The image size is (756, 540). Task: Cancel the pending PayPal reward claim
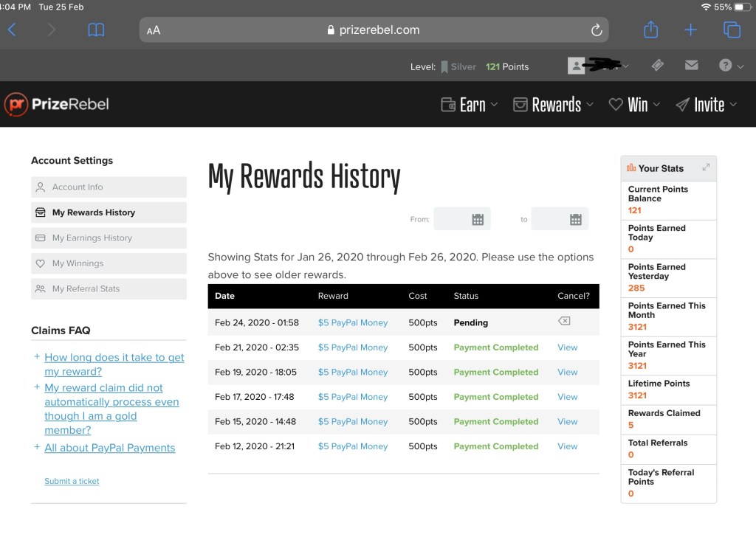[x=564, y=322]
